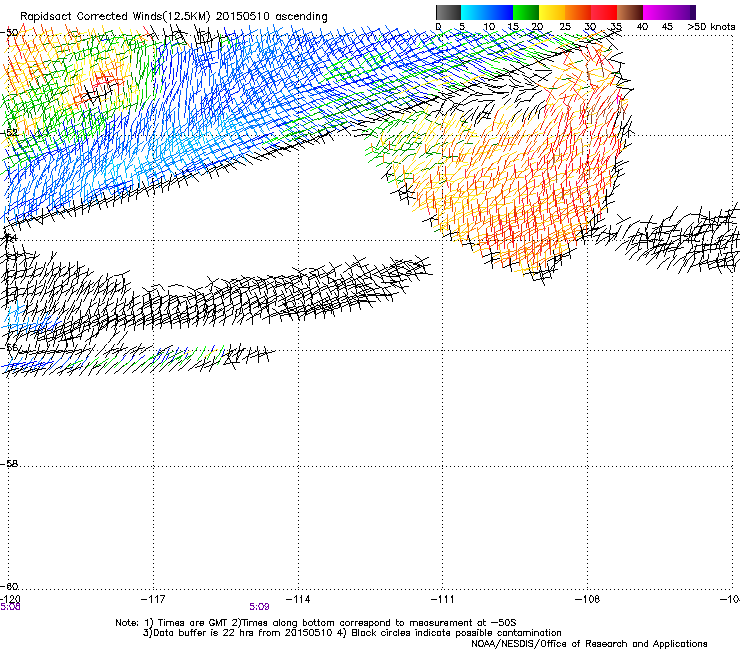Select the yellow 20-25 knots legend swatch
740x650 pixels.
click(552, 12)
